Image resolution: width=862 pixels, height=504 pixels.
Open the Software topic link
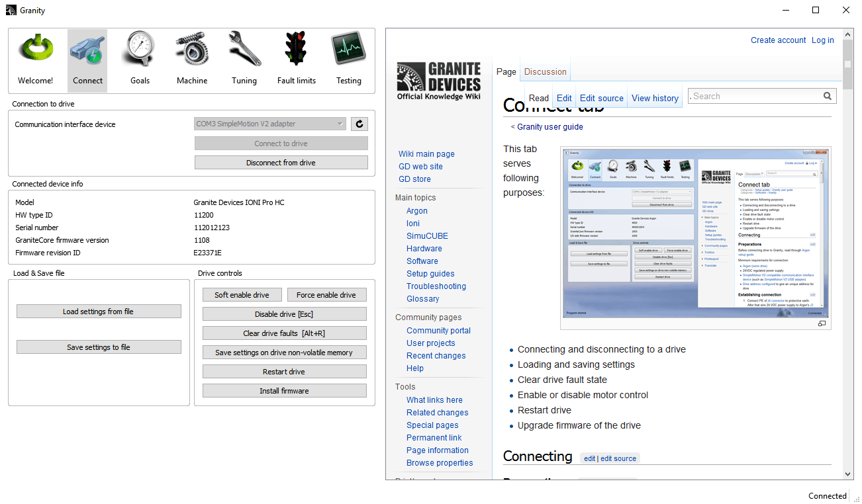[x=422, y=261]
